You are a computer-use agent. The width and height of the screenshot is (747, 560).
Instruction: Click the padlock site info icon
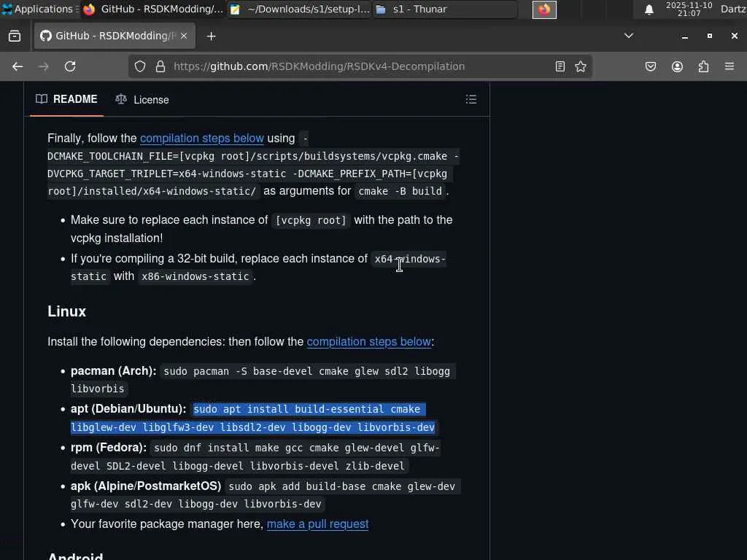click(x=160, y=66)
